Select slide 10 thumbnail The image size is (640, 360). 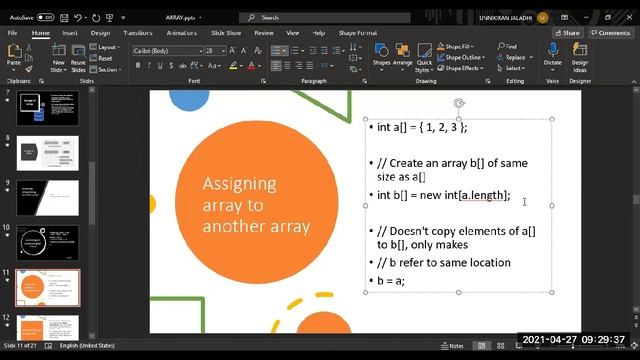point(48,243)
